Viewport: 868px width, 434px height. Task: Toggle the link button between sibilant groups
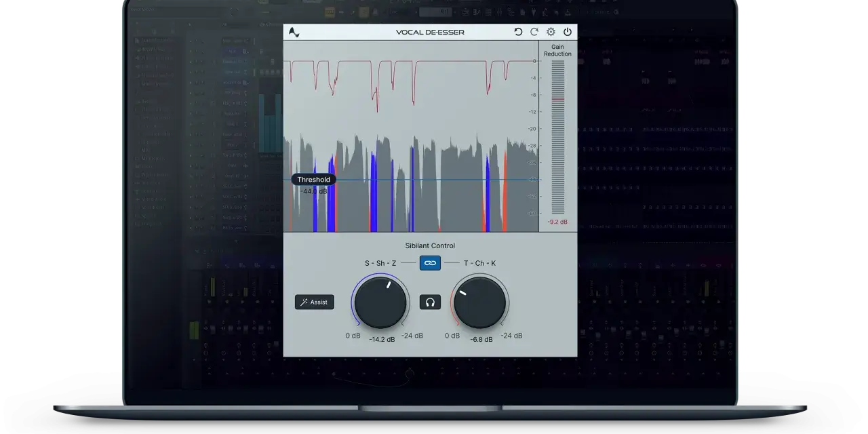pyautogui.click(x=430, y=262)
